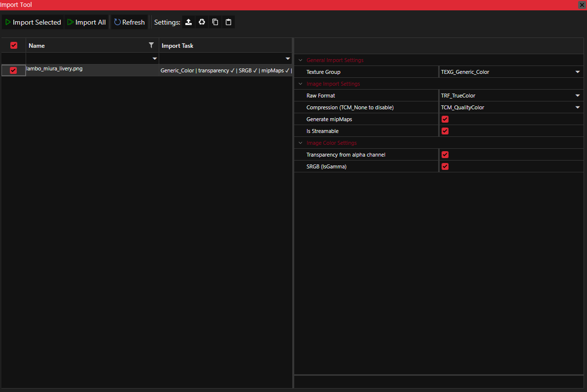Toggle the SRGB (IsGamma) checkbox
The height and width of the screenshot is (392, 587).
point(445,166)
